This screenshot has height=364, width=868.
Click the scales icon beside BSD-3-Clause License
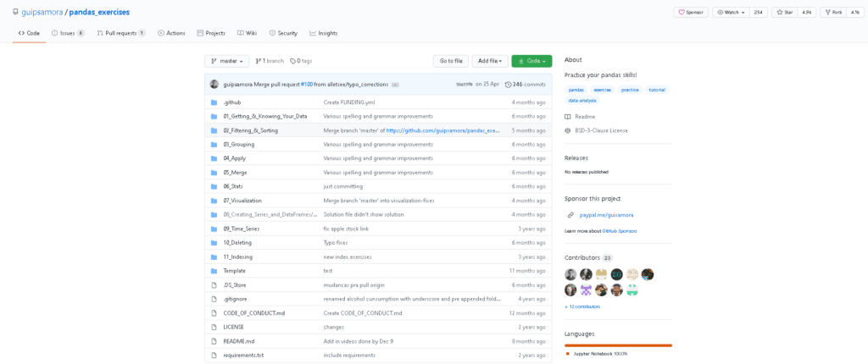567,130
